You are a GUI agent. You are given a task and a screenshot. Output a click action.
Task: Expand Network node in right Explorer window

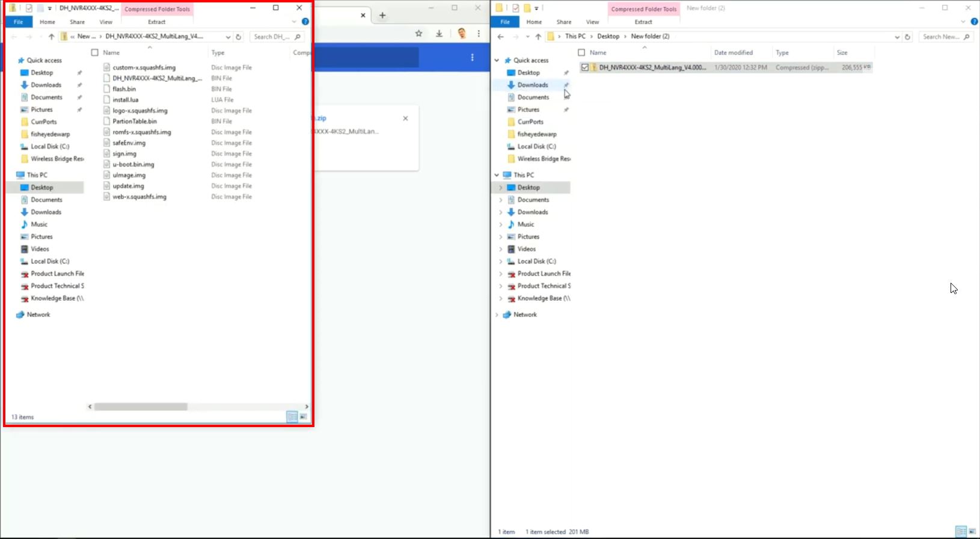point(497,315)
